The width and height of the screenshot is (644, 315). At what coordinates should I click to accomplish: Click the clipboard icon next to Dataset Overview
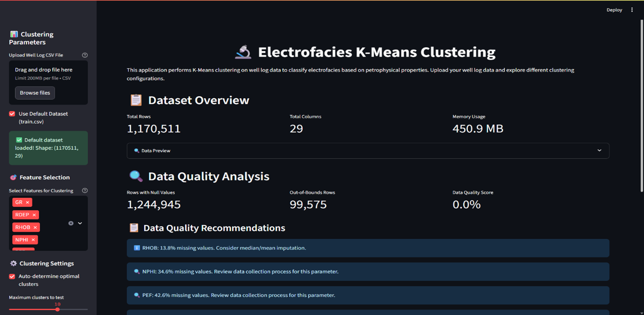tap(136, 100)
